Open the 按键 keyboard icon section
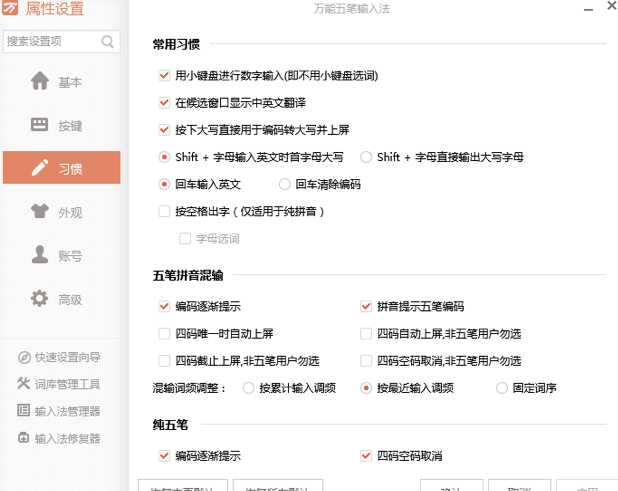 point(39,125)
